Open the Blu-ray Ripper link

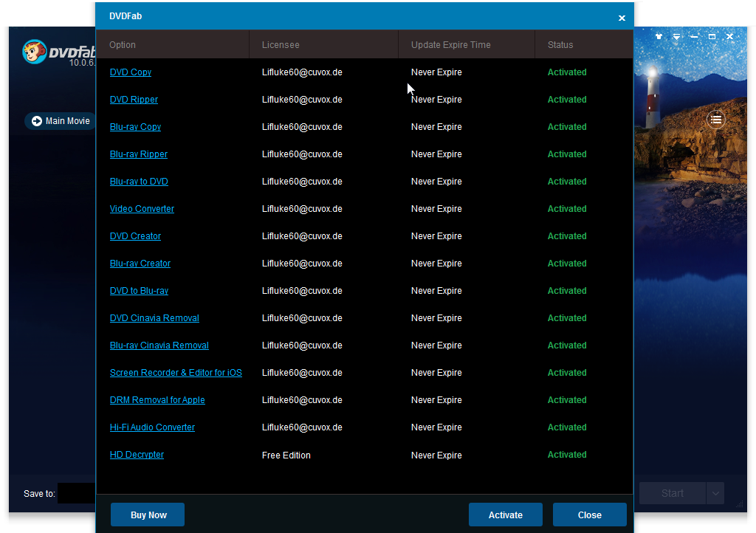(x=138, y=154)
